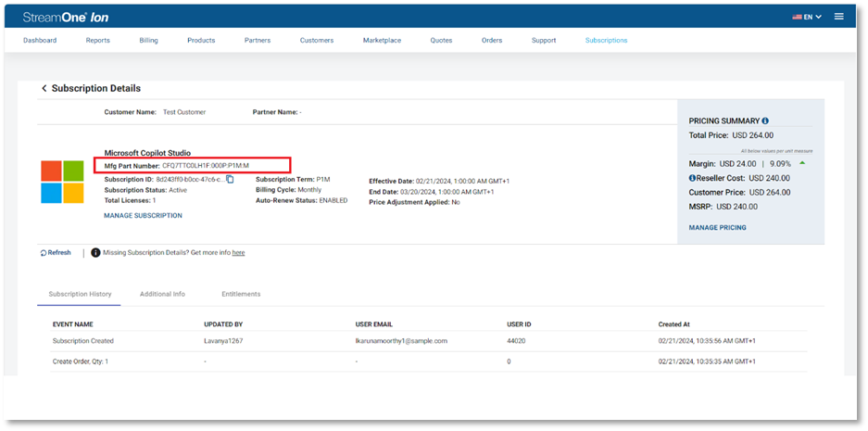Viewport: 868px width, 431px height.
Task: Click the USER ID column header
Action: coord(519,324)
